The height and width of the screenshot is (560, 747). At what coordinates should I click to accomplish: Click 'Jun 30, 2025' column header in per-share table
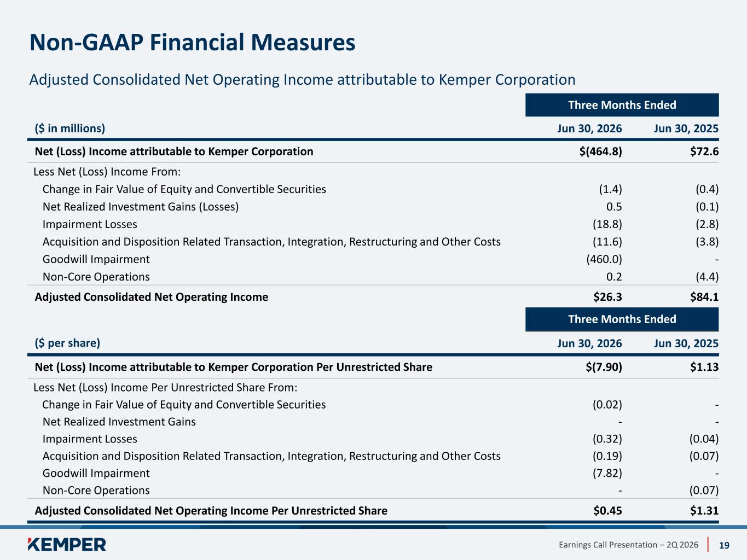(686, 343)
